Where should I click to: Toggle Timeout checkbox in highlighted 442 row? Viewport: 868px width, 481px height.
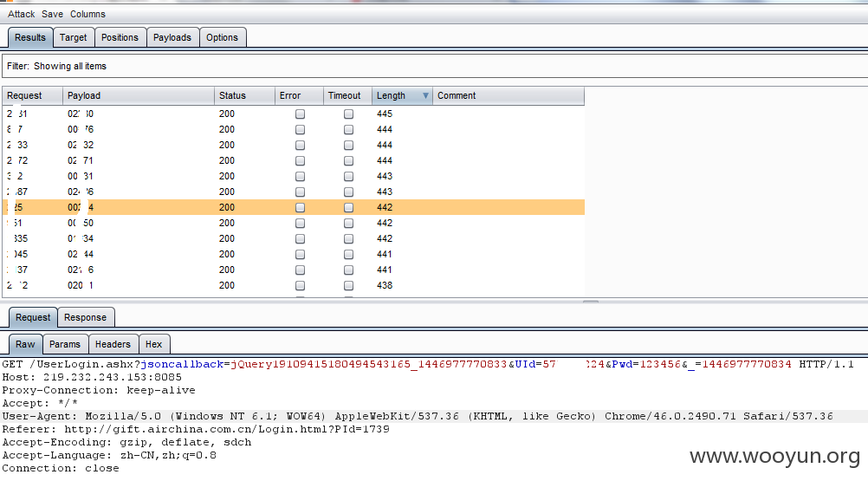(348, 207)
